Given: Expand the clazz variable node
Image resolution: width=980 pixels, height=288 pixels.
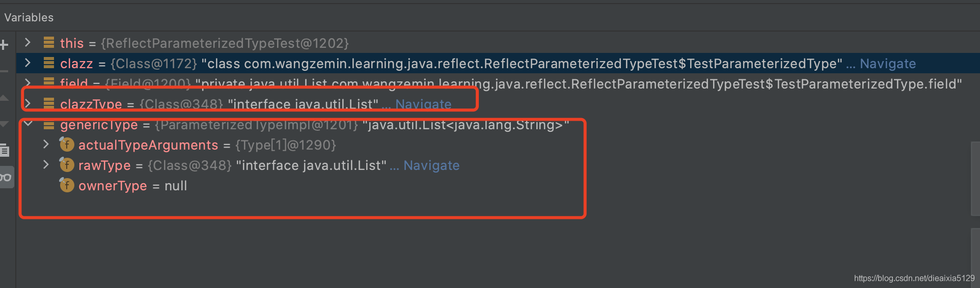Looking at the screenshot, I should (x=28, y=63).
